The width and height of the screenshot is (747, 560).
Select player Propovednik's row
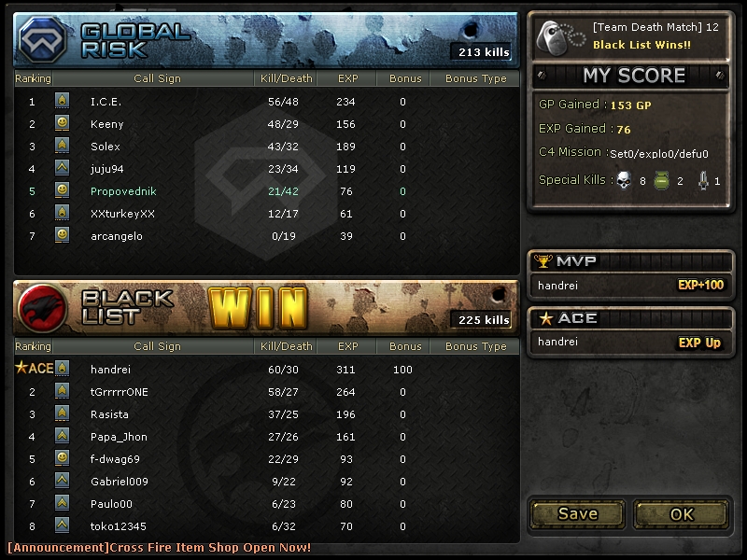[x=267, y=191]
